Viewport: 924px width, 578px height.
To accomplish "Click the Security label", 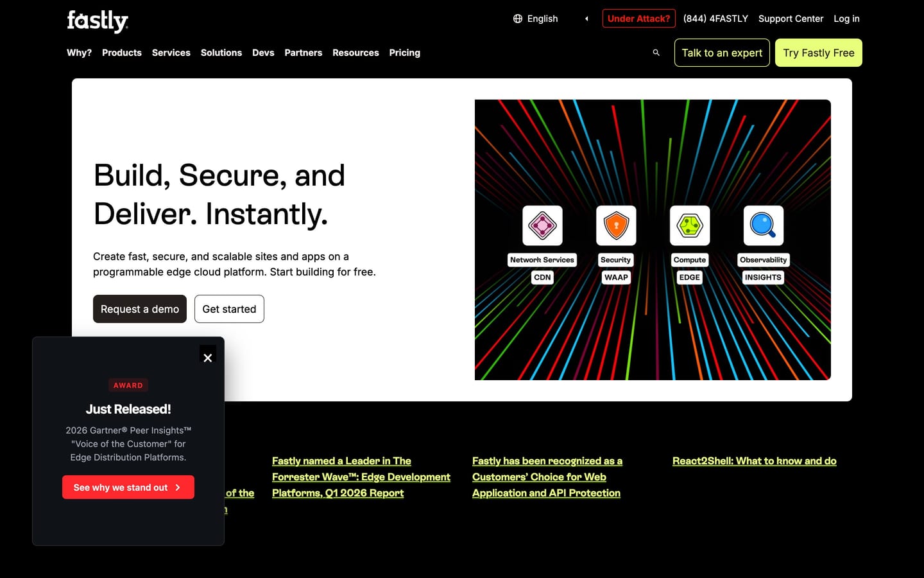I will pos(616,260).
